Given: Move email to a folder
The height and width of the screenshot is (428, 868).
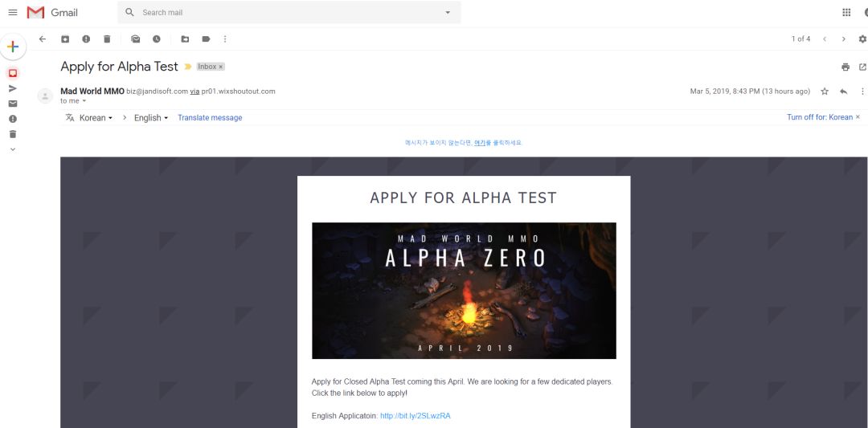Looking at the screenshot, I should tap(185, 39).
